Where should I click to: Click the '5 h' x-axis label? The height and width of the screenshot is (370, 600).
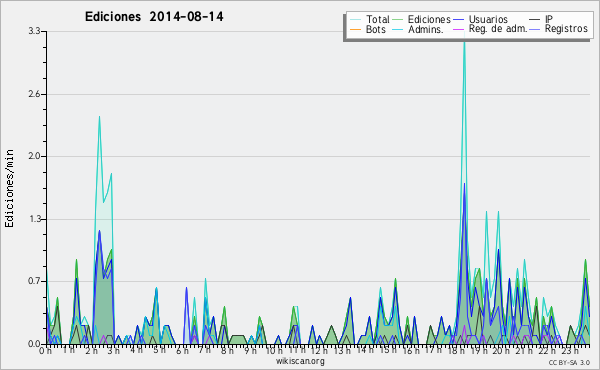(159, 350)
